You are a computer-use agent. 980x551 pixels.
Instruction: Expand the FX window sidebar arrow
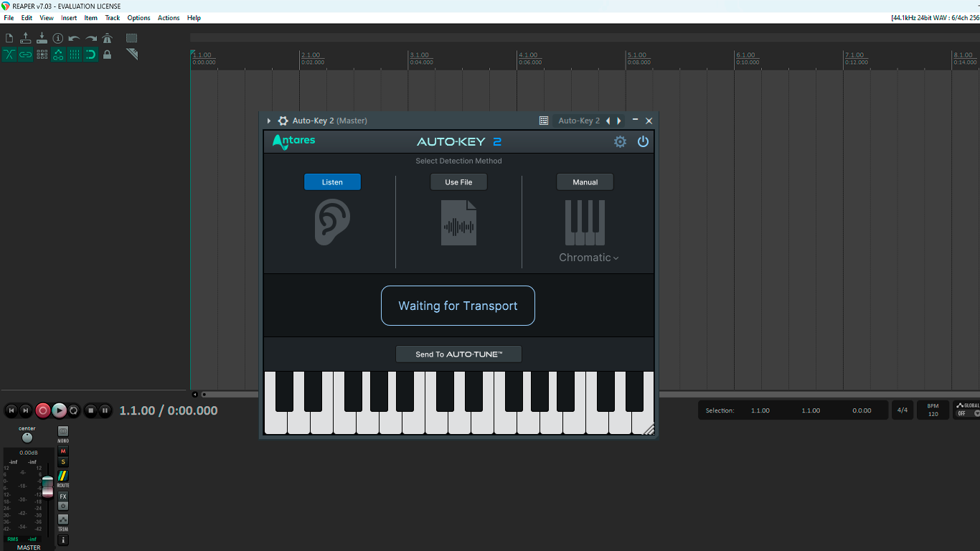(269, 121)
